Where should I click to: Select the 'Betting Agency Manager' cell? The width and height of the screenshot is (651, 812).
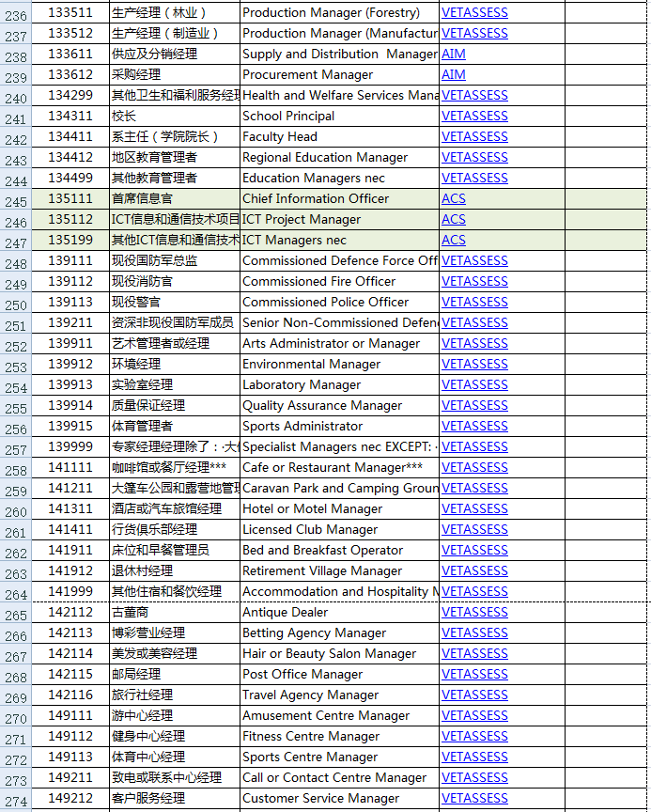(339, 632)
